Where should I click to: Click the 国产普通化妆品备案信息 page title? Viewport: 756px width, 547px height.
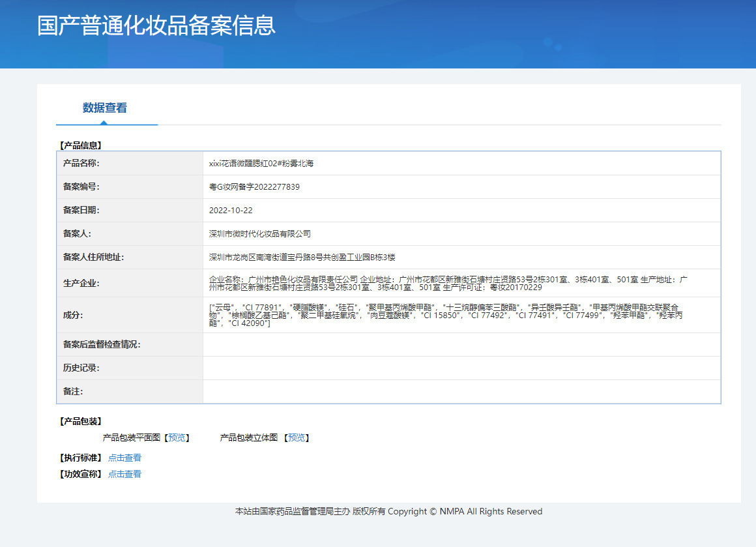(156, 25)
